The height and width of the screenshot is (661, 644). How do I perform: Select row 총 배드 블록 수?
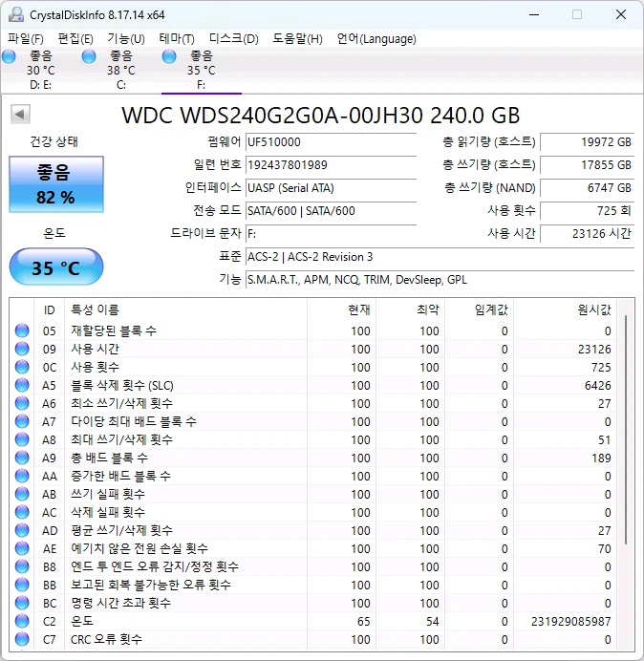313,458
